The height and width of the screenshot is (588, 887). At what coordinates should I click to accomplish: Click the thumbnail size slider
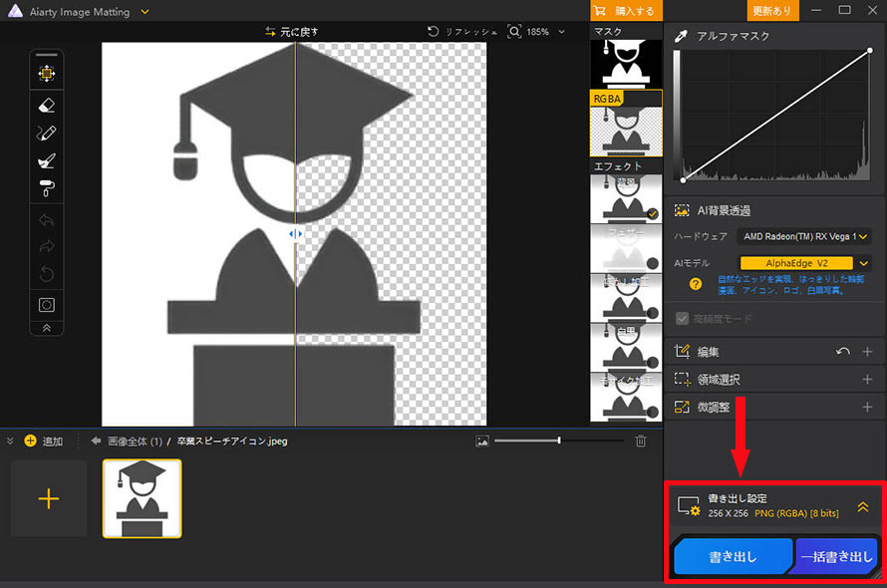559,441
